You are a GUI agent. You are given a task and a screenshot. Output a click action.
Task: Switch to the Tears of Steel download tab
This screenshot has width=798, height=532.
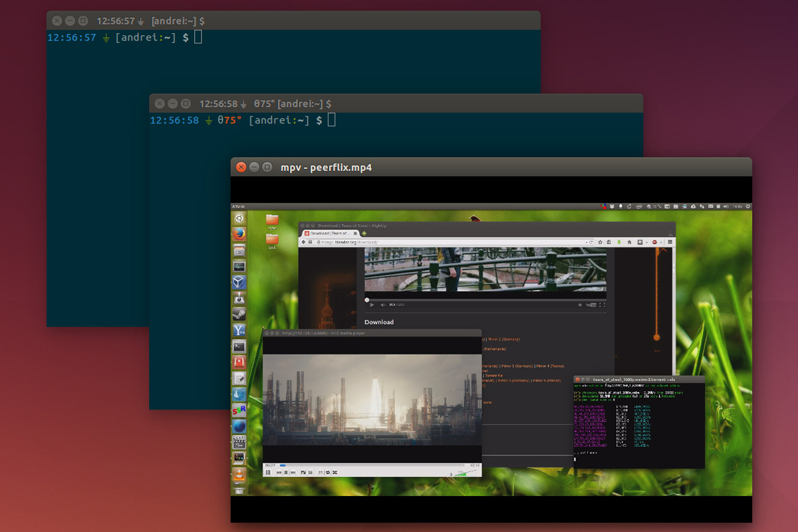(329, 233)
